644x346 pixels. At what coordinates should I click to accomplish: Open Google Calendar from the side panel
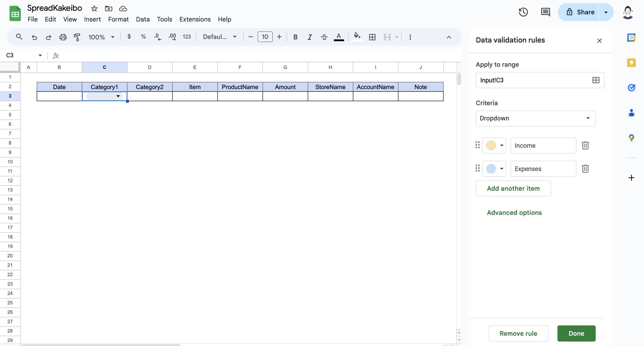coord(631,37)
